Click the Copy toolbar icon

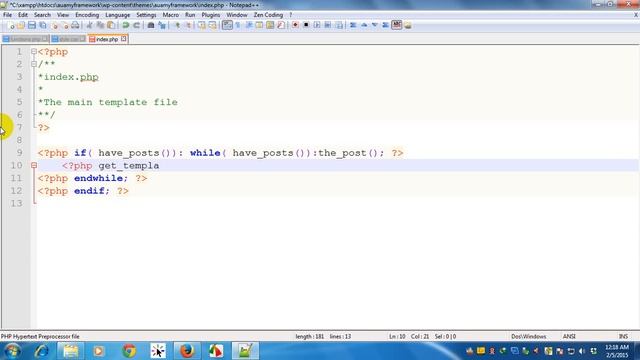[x=100, y=25]
